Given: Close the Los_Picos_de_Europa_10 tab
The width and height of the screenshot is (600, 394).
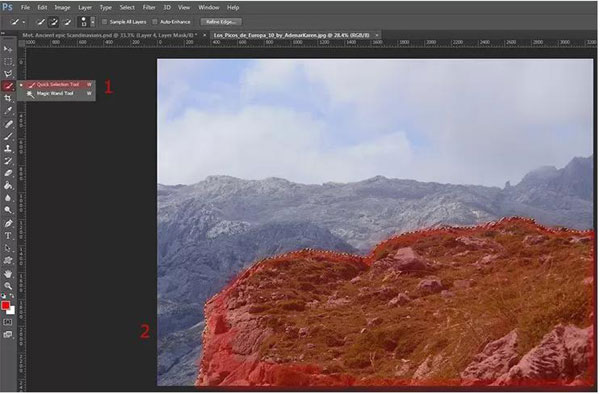Looking at the screenshot, I should [377, 35].
